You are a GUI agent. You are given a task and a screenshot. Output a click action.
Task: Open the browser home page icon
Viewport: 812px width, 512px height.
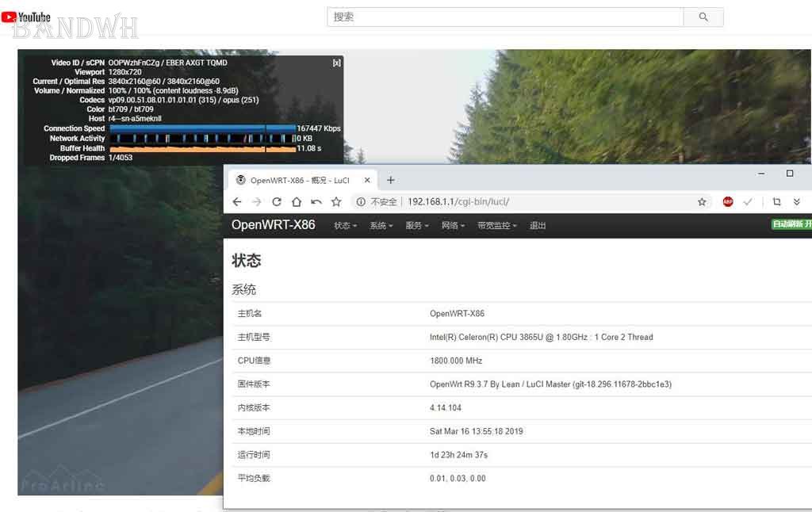point(297,202)
